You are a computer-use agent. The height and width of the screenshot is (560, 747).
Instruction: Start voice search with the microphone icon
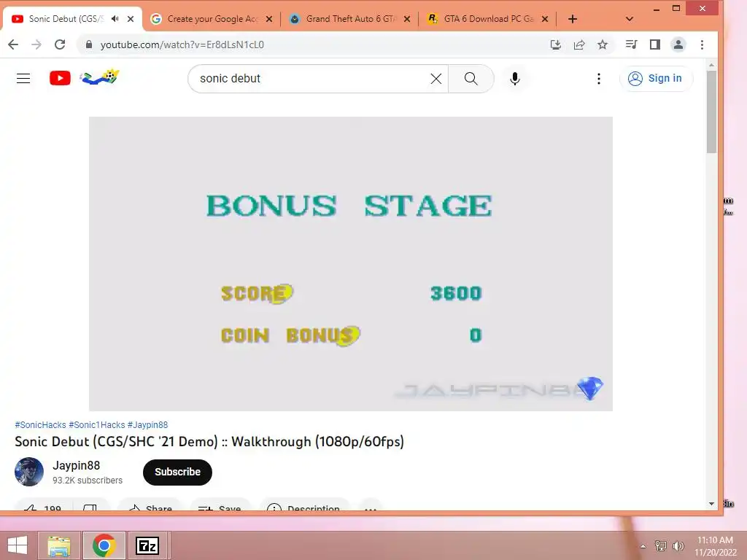[514, 79]
